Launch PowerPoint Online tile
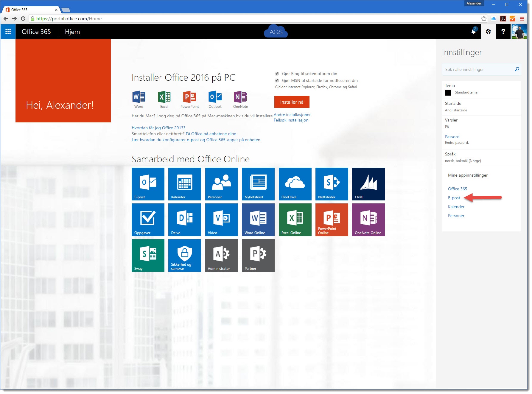 [x=332, y=220]
